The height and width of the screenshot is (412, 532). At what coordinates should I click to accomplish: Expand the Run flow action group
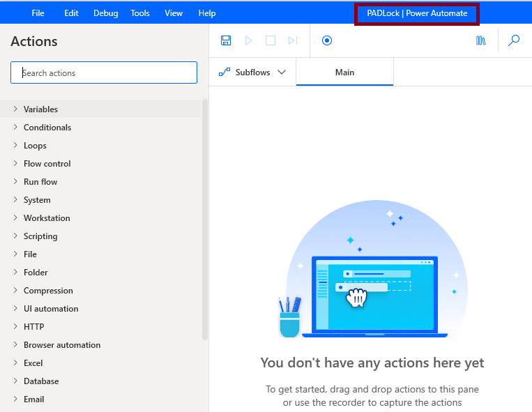pos(101,181)
